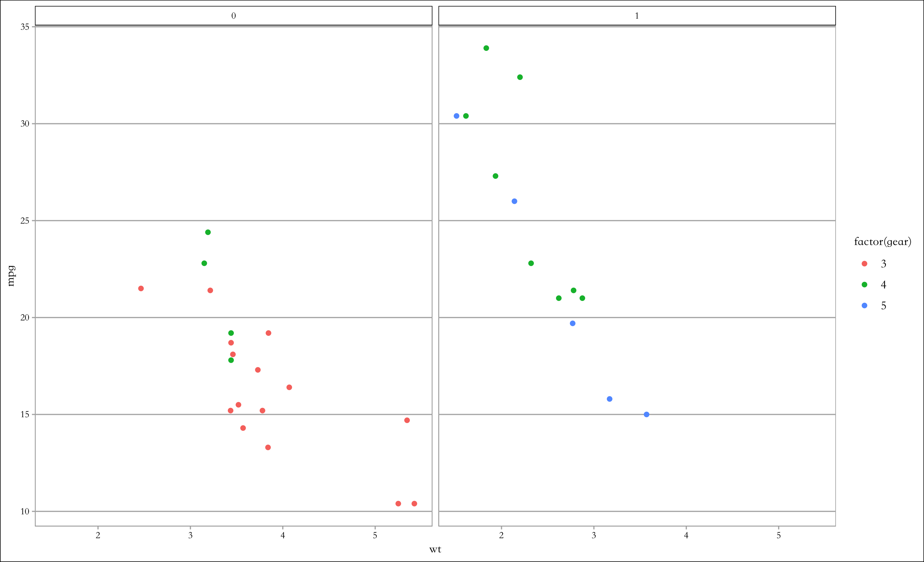Screen dimensions: 924x562
Task: Click x-axis tick 2 under panel 1
Action: (501, 535)
